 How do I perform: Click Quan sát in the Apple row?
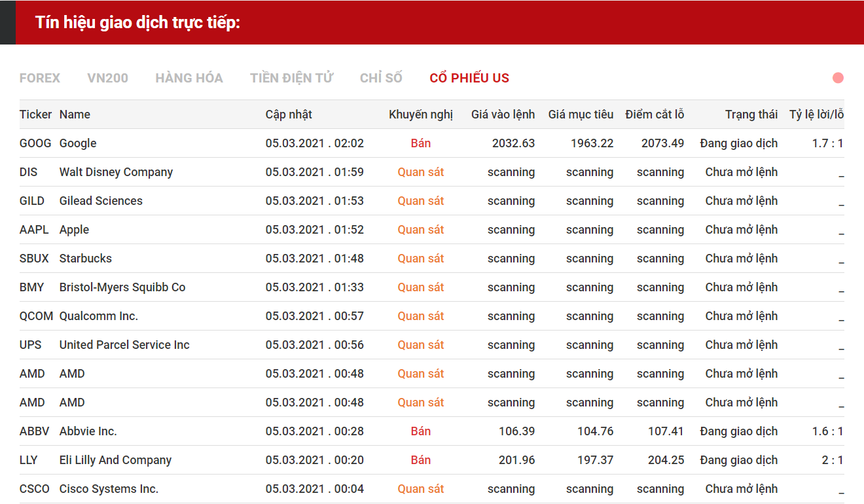(x=421, y=230)
